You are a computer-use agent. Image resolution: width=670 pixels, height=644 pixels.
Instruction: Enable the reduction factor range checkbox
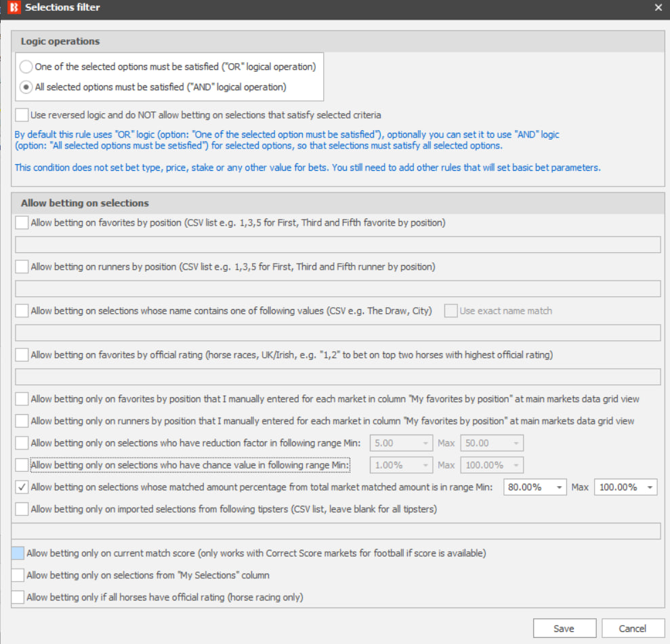click(22, 443)
